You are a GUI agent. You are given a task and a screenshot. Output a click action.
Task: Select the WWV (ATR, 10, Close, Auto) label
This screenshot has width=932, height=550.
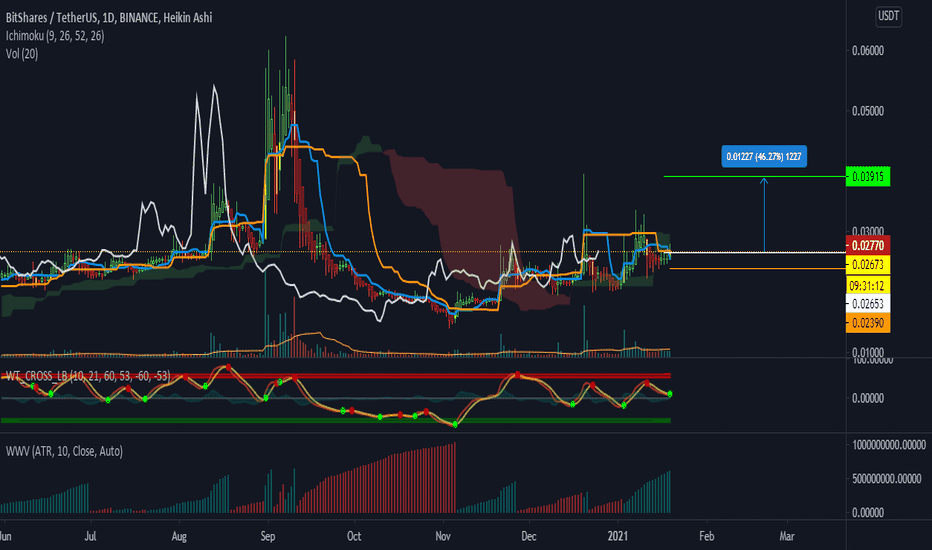click(x=64, y=451)
